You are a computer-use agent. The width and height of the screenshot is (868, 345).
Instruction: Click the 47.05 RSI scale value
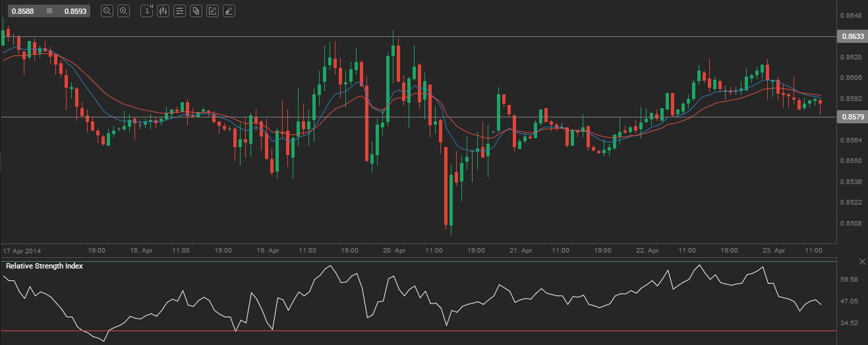[x=850, y=301]
